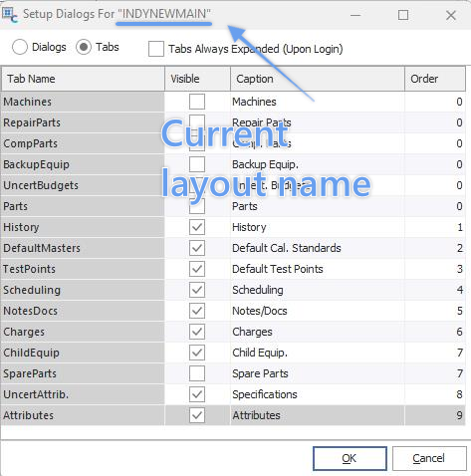Select the Machines tab name cell
Image resolution: width=471 pixels, height=476 pixels.
point(83,102)
